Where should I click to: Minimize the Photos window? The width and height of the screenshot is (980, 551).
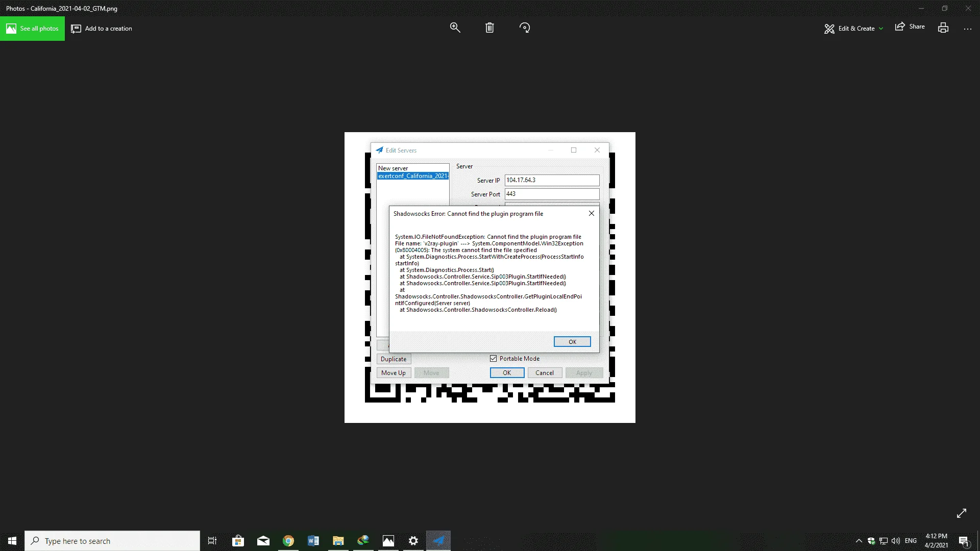921,8
